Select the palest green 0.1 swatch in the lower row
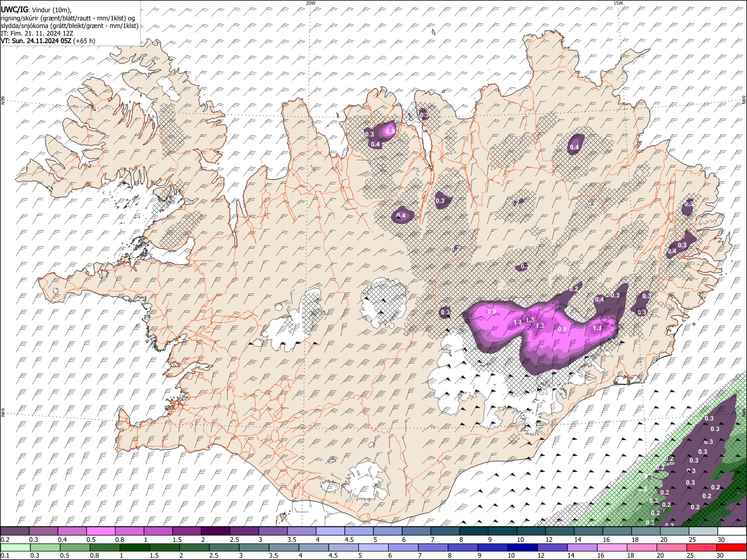This screenshot has height=560, width=747. pyautogui.click(x=15, y=547)
